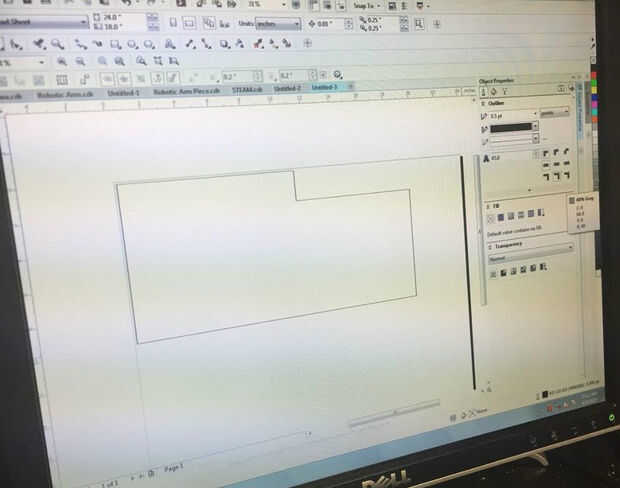Select the Rectangle tool
The height and width of the screenshot is (488, 620).
115,44
